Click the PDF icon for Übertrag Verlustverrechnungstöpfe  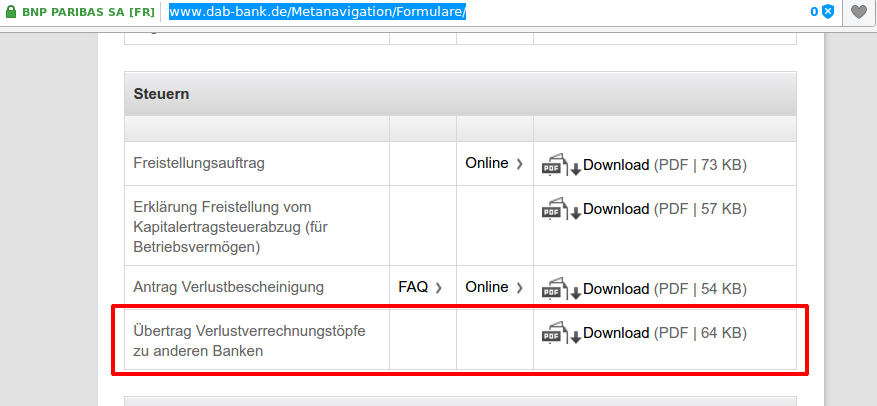559,333
